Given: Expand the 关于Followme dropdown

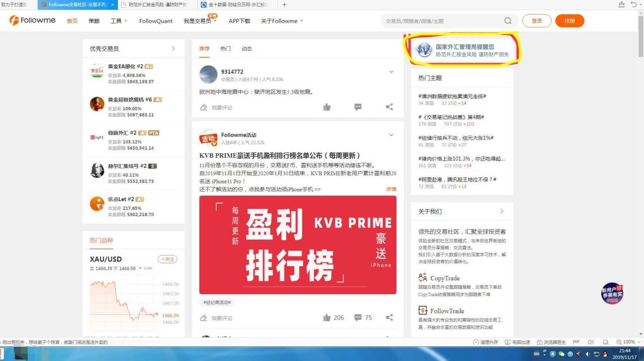Looking at the screenshot, I should tap(282, 21).
